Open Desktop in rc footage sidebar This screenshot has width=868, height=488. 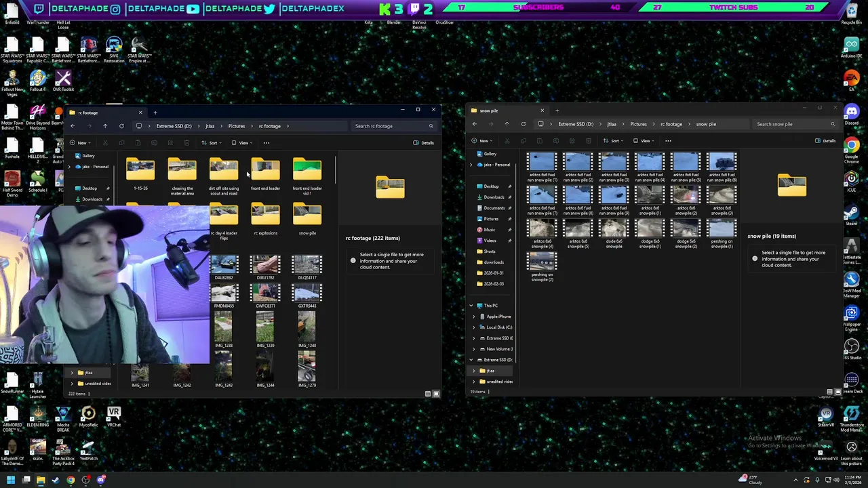(x=89, y=188)
